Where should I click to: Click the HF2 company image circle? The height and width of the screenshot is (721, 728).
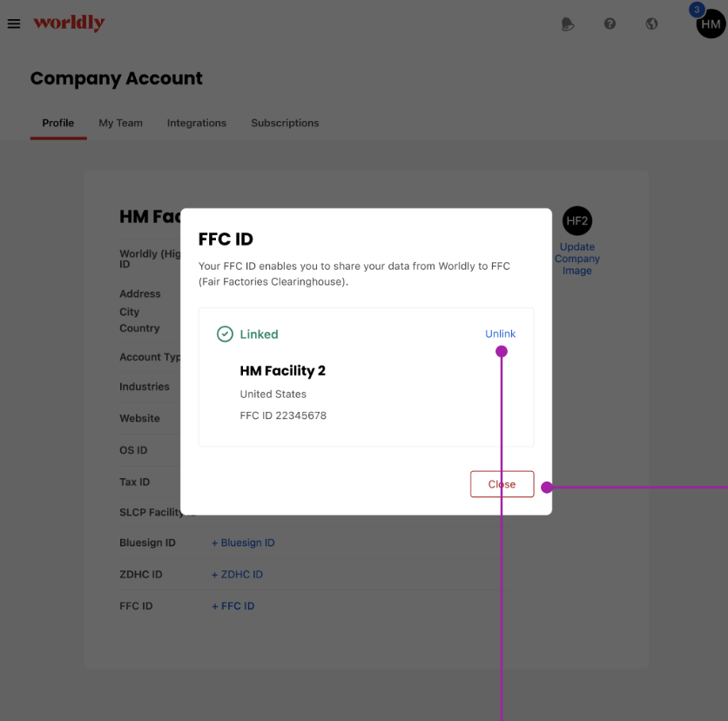pos(576,221)
